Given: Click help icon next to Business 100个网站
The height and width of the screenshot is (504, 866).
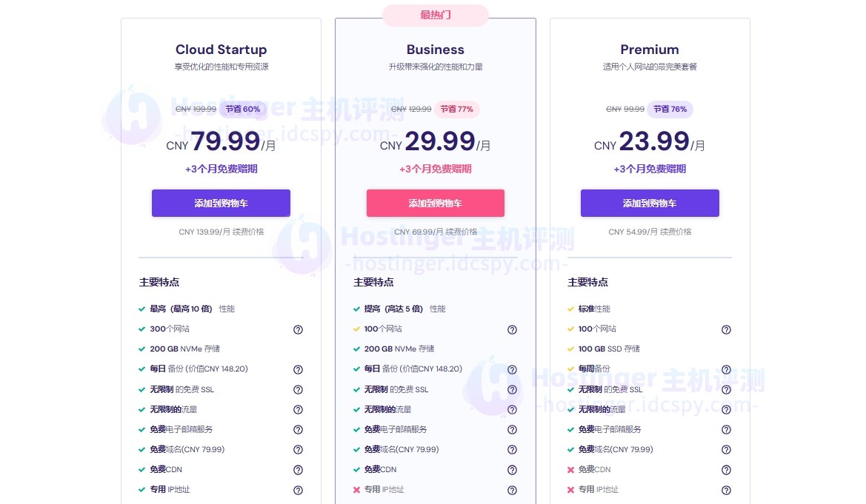Looking at the screenshot, I should tap(512, 329).
